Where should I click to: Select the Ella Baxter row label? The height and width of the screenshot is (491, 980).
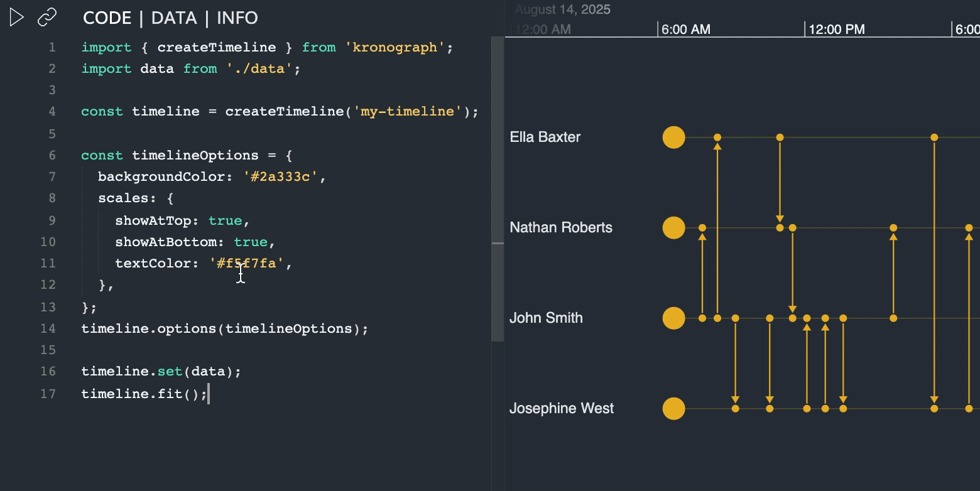(x=545, y=138)
